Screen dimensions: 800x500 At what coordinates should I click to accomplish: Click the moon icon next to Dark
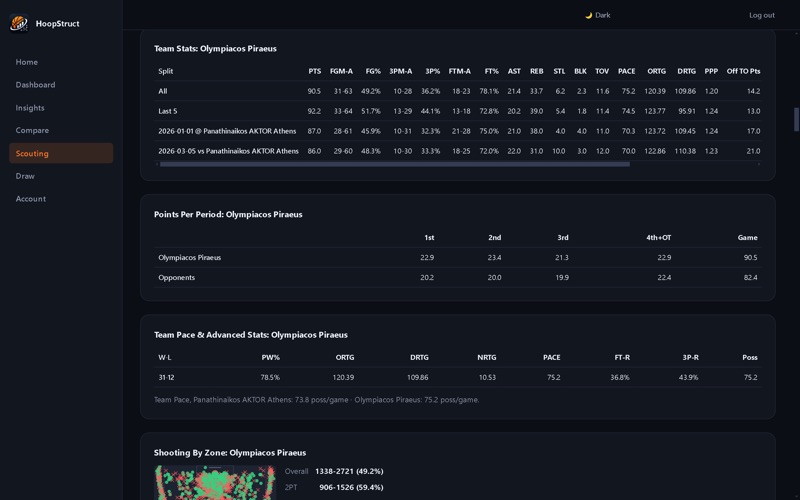click(588, 15)
